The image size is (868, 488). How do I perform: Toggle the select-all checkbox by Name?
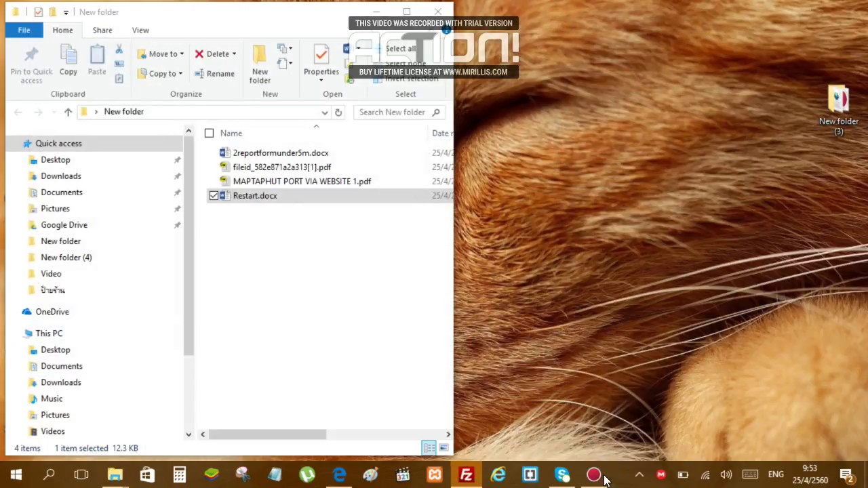coord(209,134)
